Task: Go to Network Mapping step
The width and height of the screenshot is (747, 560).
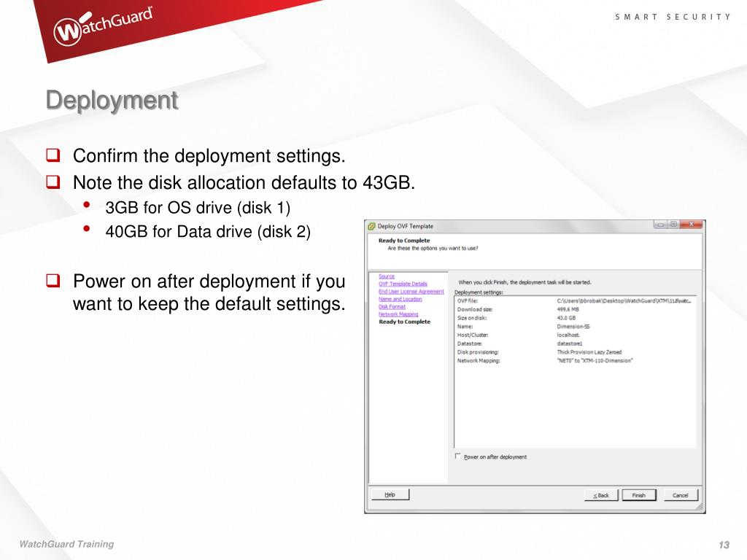Action: point(398,314)
